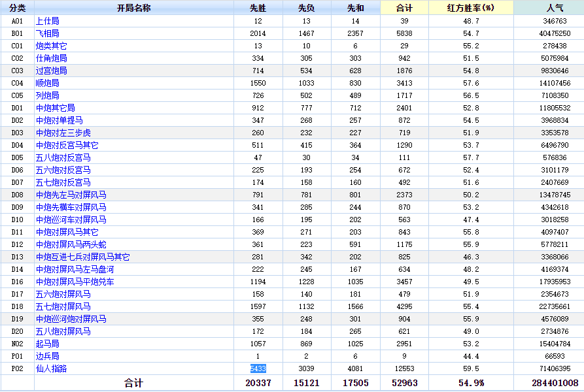This screenshot has width=584, height=392.
Task: Click the 开局名称 column header
Action: click(x=134, y=8)
